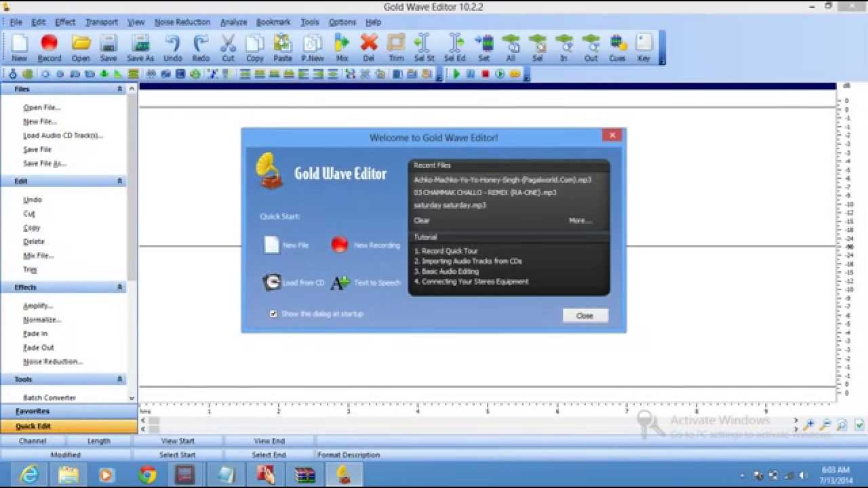Viewport: 868px width, 488px height.
Task: Close the Welcome dialog with the Close button
Action: (x=585, y=315)
